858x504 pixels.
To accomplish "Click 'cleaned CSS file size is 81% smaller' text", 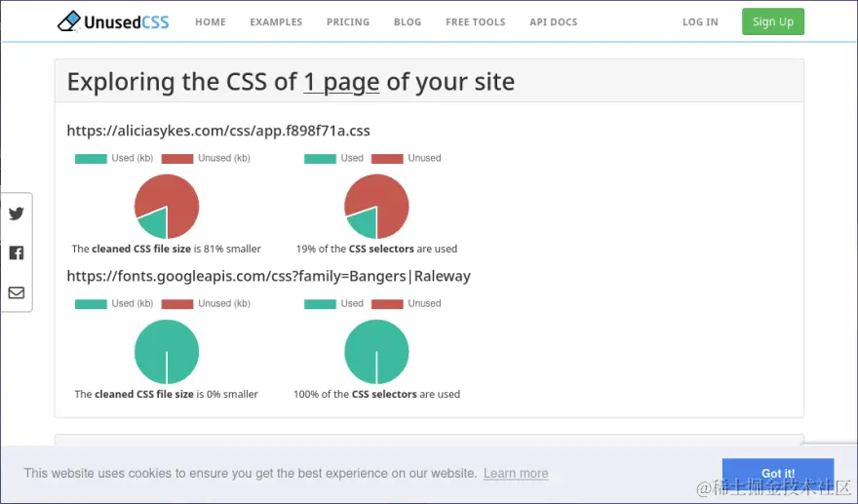I will [x=167, y=249].
